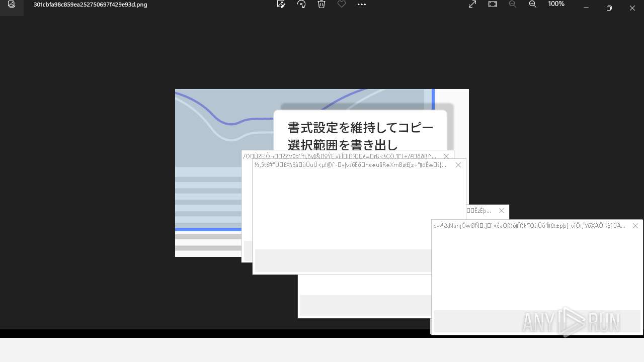Zoom out with the minus magnifier icon
The height and width of the screenshot is (362, 644).
(513, 5)
